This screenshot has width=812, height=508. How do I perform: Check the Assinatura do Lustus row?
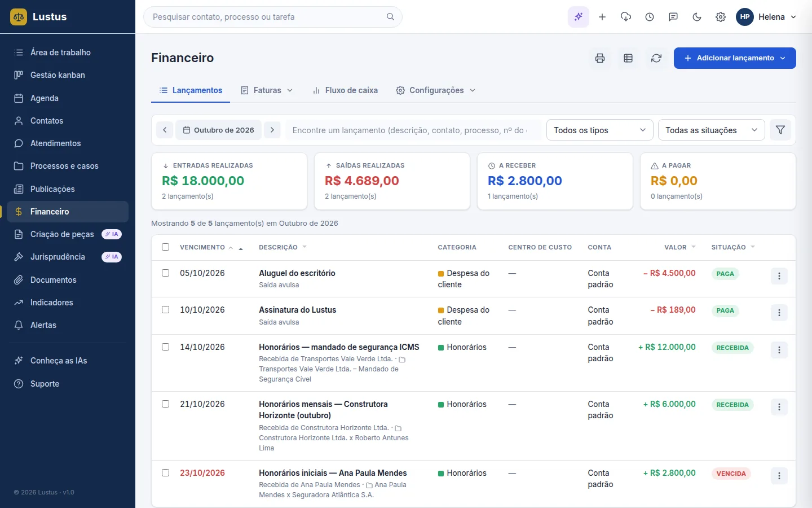166,309
